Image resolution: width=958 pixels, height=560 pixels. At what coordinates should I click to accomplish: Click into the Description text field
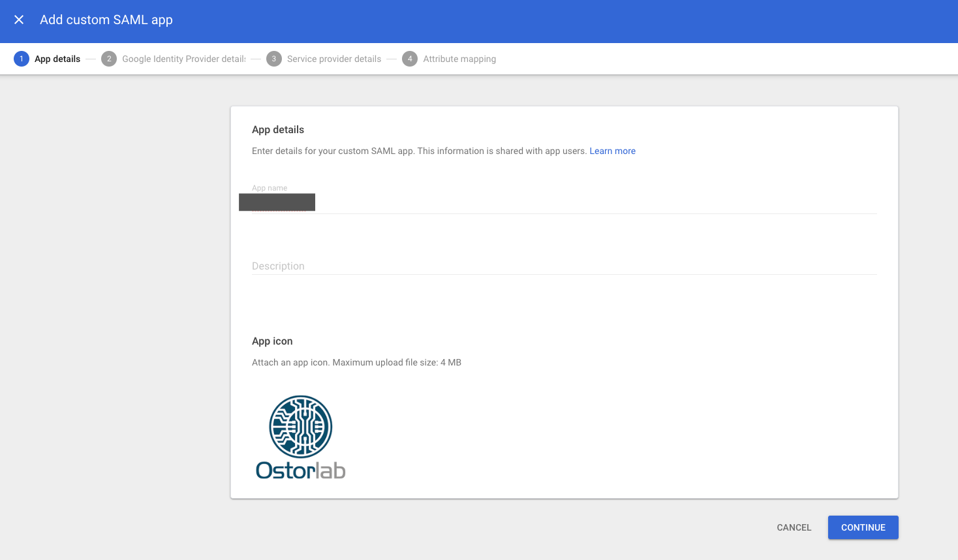click(564, 266)
